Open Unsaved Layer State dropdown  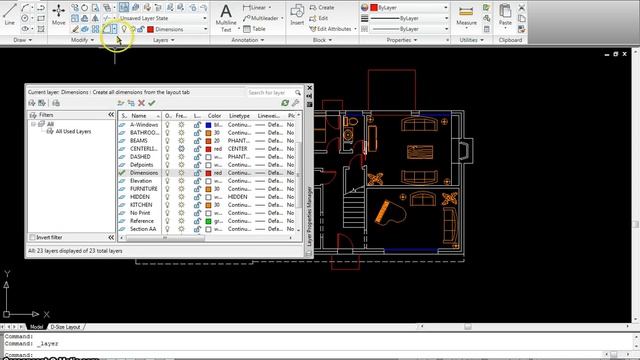click(164, 18)
